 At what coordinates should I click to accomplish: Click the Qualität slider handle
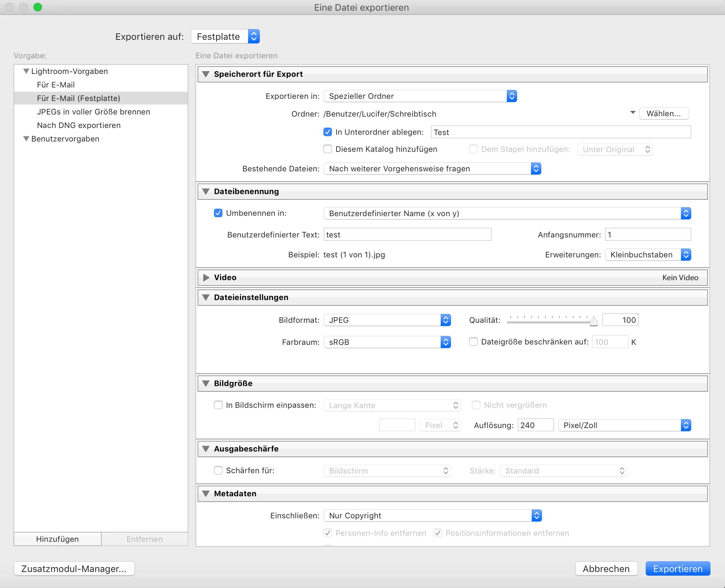594,321
